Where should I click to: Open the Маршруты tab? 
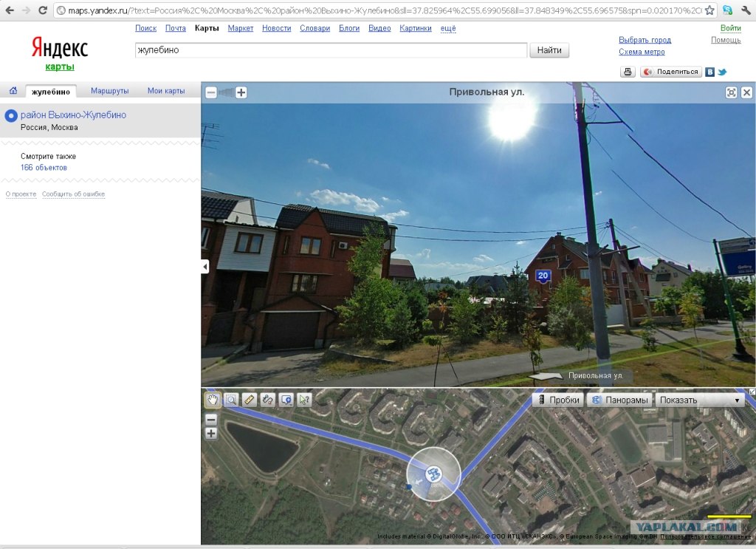tap(110, 91)
